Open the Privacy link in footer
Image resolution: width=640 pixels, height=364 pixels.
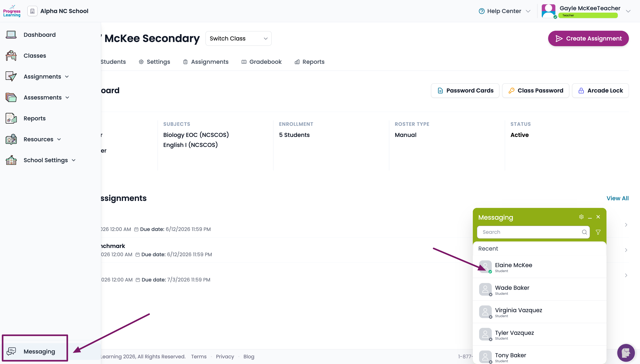tap(225, 357)
